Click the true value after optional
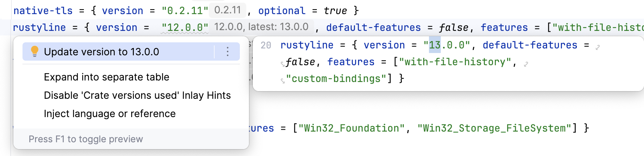Image resolution: width=644 pixels, height=156 pixels. [335, 11]
